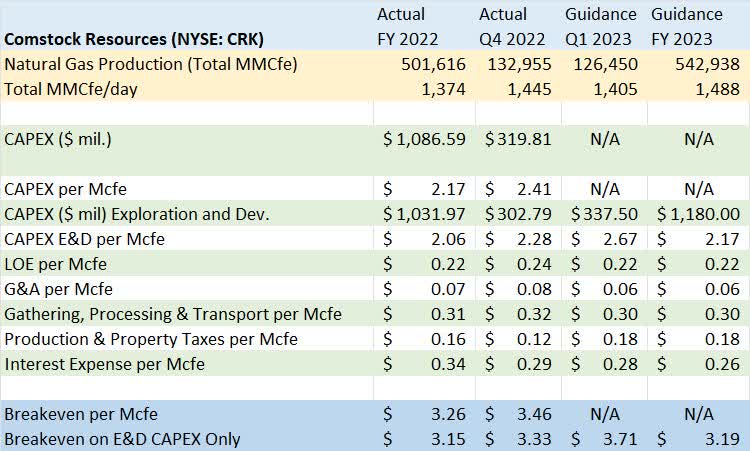Select the breakeven value 3.26

coord(448,414)
